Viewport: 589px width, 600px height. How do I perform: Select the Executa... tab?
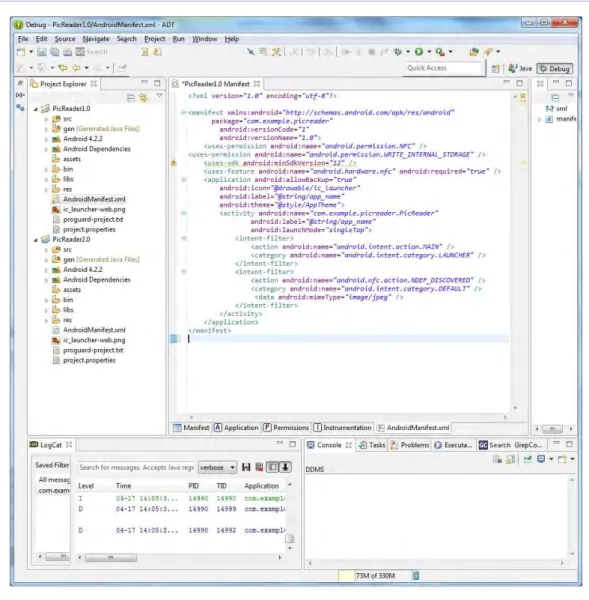click(454, 445)
